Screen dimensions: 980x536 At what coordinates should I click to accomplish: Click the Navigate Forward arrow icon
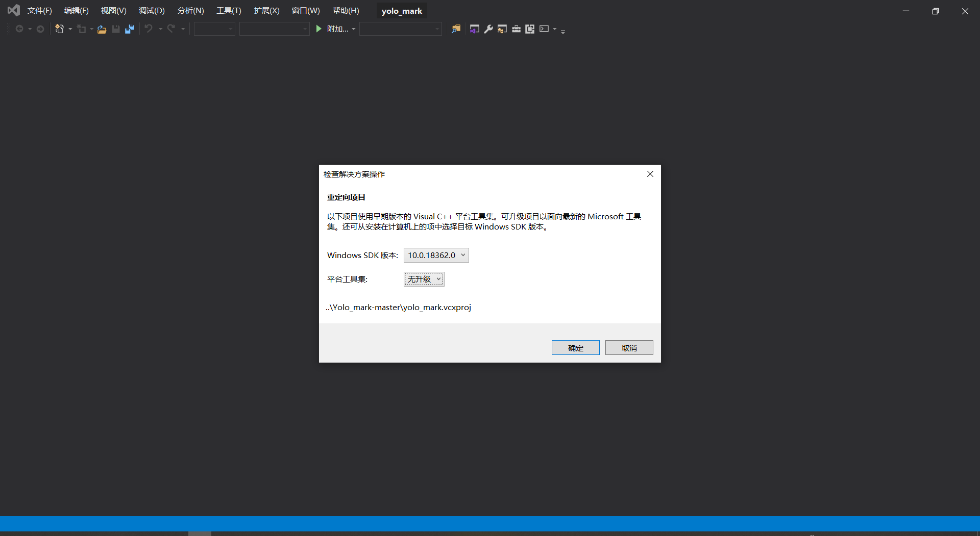pos(40,29)
